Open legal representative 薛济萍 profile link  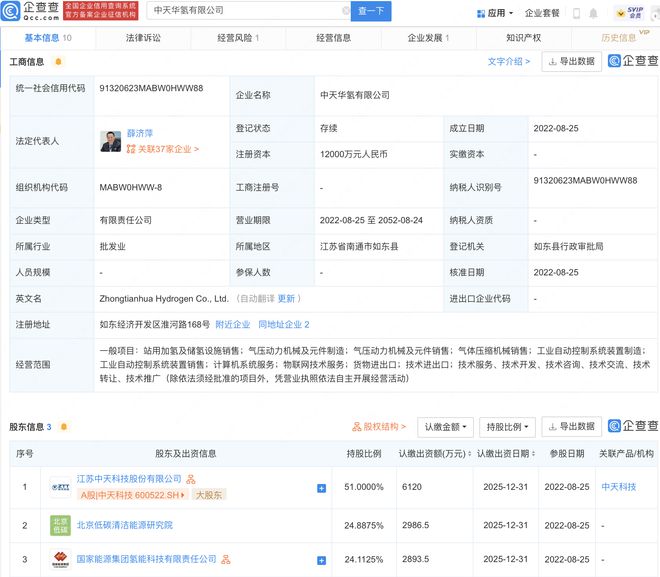click(x=140, y=133)
